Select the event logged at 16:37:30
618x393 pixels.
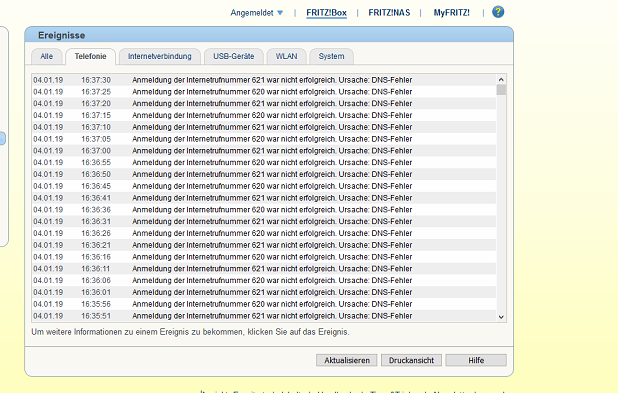[264, 80]
